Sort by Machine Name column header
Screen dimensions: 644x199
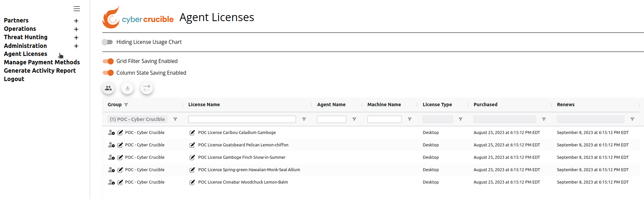pyautogui.click(x=384, y=105)
